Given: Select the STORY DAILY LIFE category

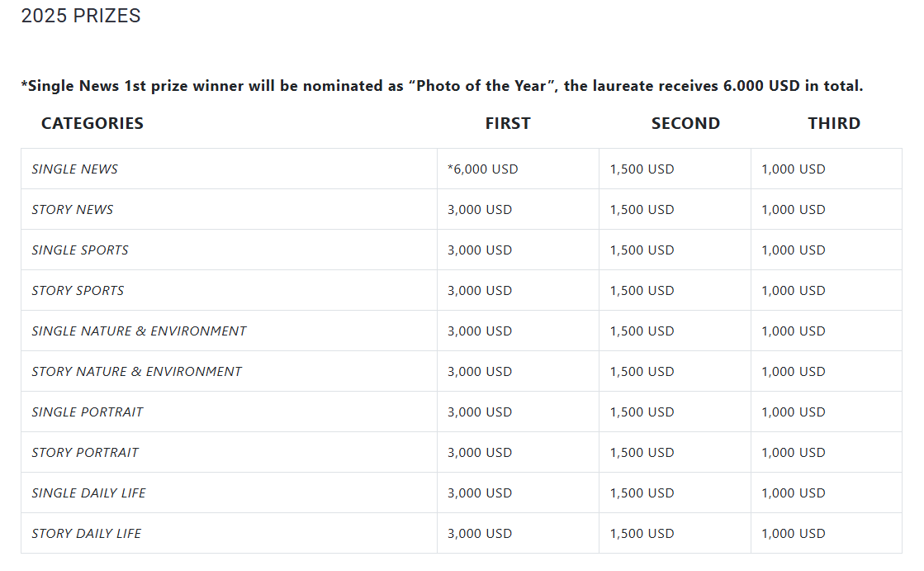Looking at the screenshot, I should tap(86, 534).
